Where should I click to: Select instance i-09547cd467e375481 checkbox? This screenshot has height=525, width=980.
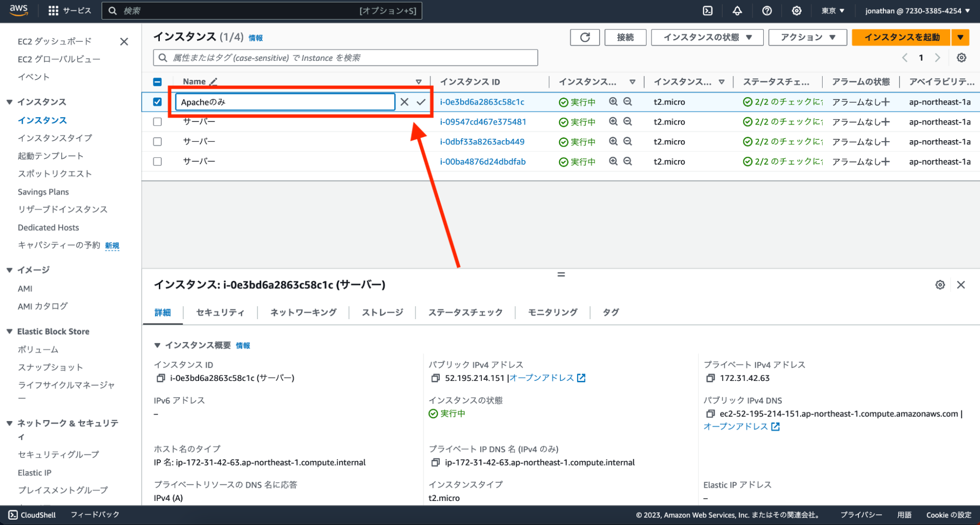tap(157, 122)
